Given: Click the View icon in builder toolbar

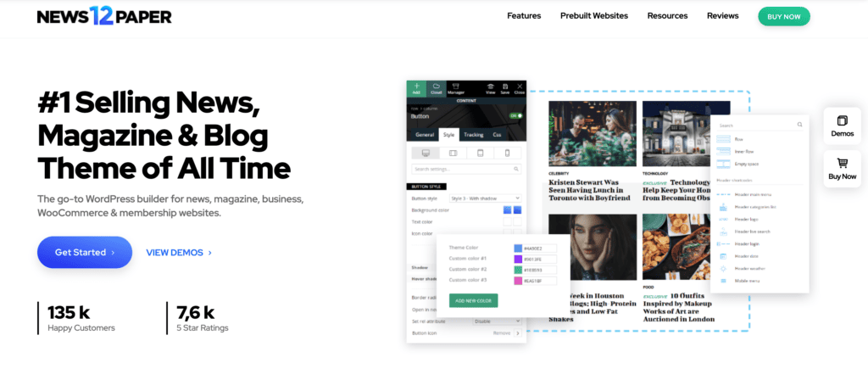Looking at the screenshot, I should pyautogui.click(x=491, y=88).
